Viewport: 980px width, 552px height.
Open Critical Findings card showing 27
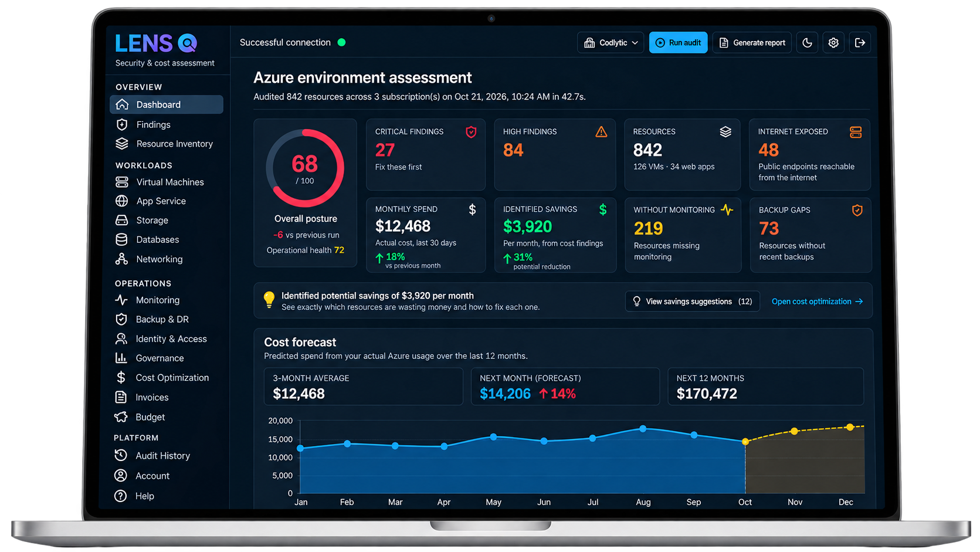(x=426, y=155)
